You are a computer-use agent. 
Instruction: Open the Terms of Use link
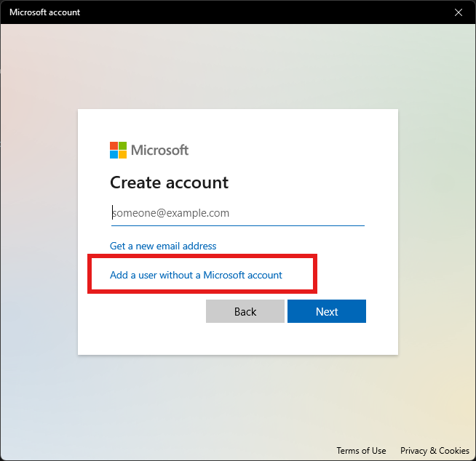coord(361,451)
